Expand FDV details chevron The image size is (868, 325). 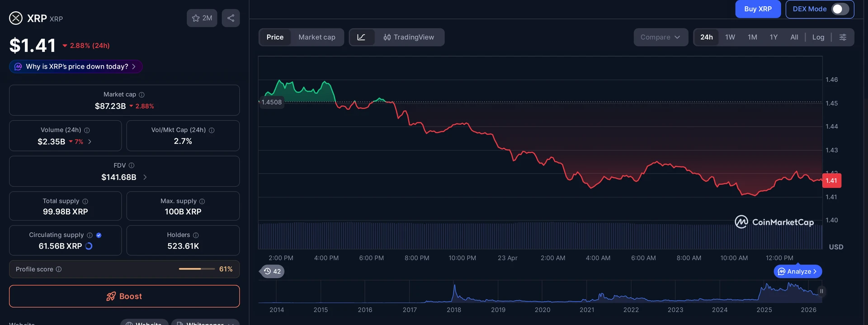pos(145,177)
